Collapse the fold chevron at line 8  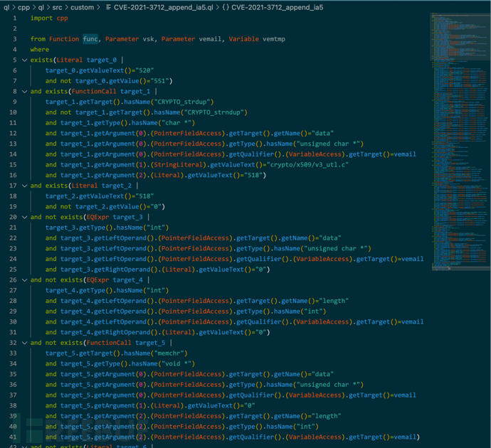[24, 91]
